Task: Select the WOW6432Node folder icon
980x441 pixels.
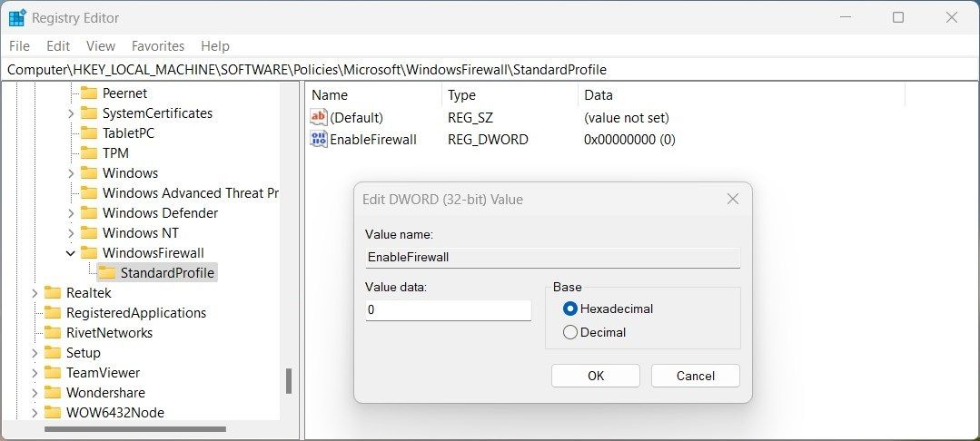Action: (53, 414)
